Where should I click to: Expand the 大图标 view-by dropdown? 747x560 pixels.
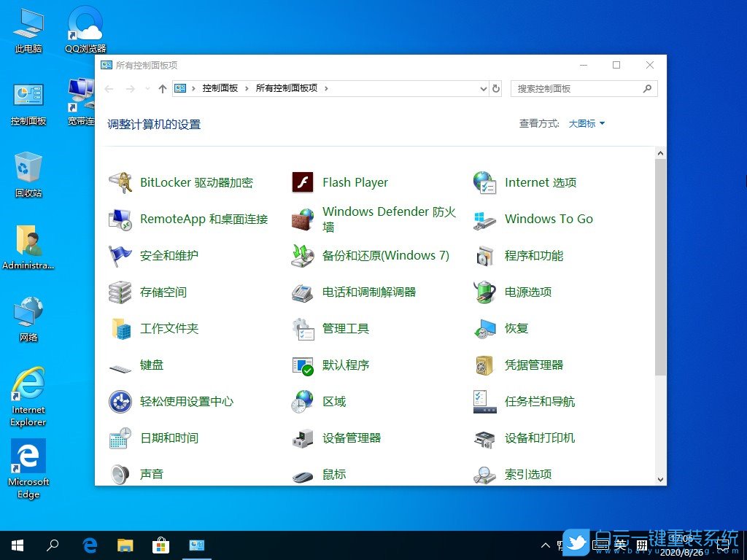584,123
